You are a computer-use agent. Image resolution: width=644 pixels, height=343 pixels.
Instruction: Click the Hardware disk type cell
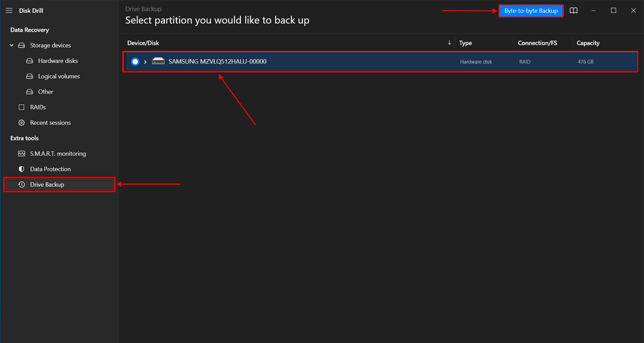[x=476, y=62]
